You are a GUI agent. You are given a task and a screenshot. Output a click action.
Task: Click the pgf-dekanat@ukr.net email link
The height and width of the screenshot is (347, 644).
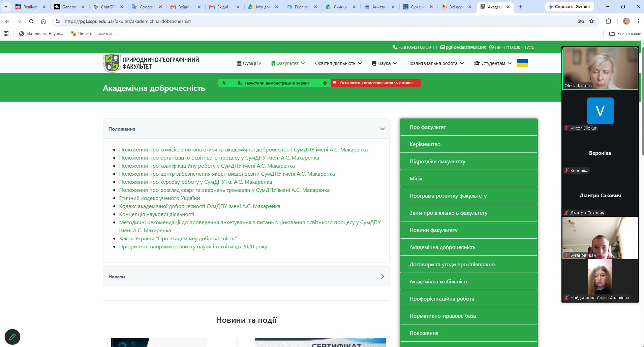(x=463, y=47)
